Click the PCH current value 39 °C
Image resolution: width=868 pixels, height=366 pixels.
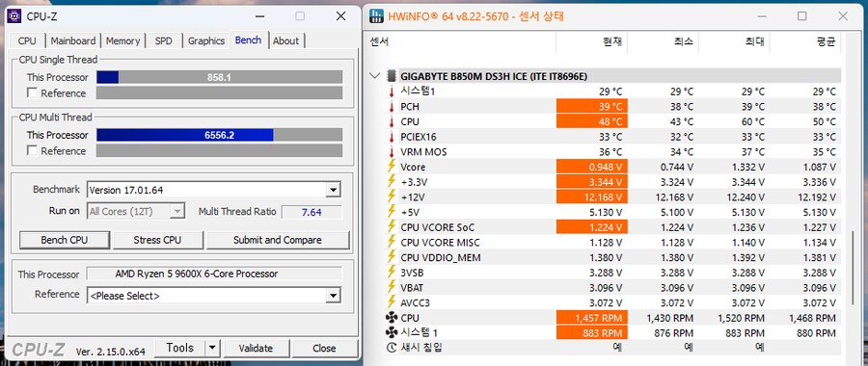click(592, 106)
